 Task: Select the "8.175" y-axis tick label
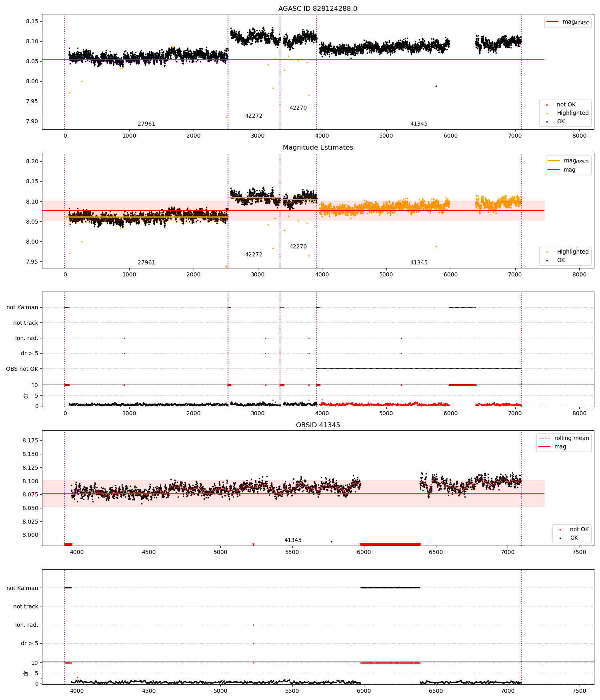point(30,441)
